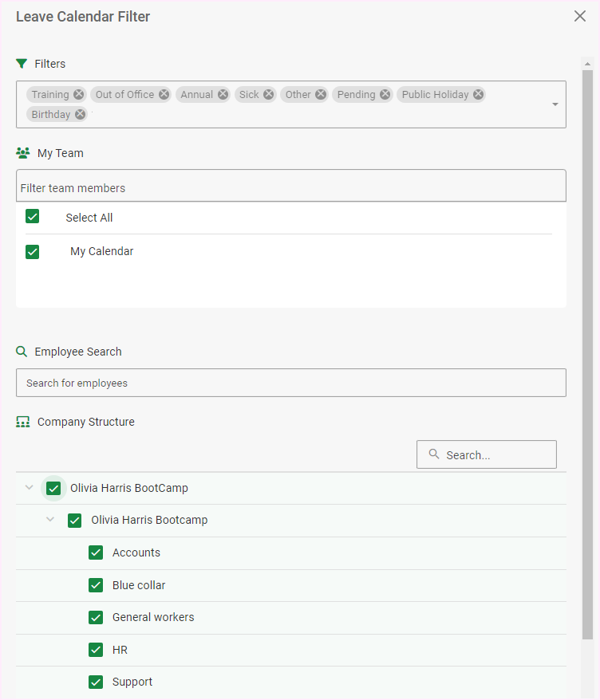Select the Blue collar tree item
Viewport: 600px width, 700px height.
(139, 585)
